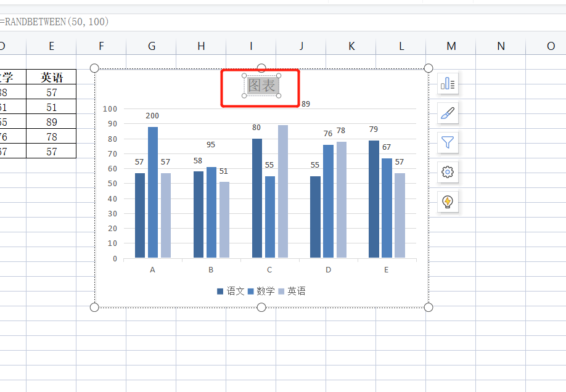This screenshot has width=566, height=392.
Task: Click the data label 95
Action: tap(211, 145)
